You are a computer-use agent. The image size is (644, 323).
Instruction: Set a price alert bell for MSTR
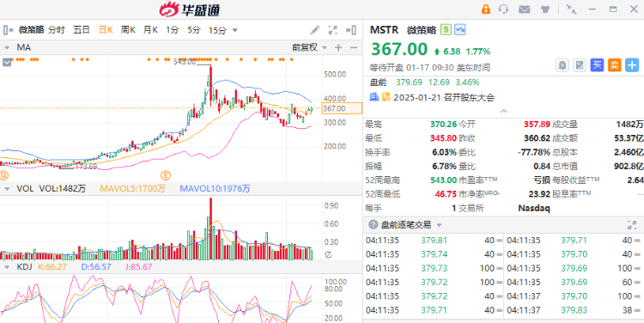click(562, 65)
